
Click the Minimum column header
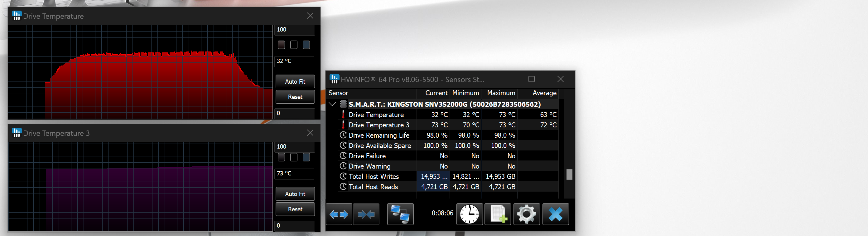466,93
